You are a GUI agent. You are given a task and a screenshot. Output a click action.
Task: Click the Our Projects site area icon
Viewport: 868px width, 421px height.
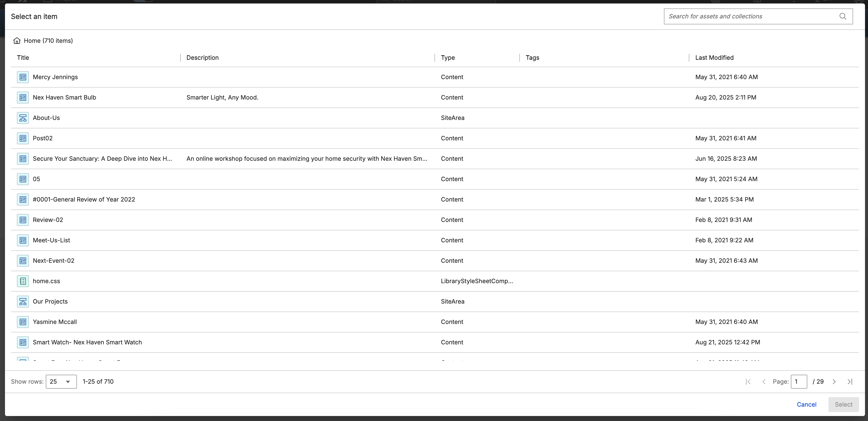click(x=23, y=301)
